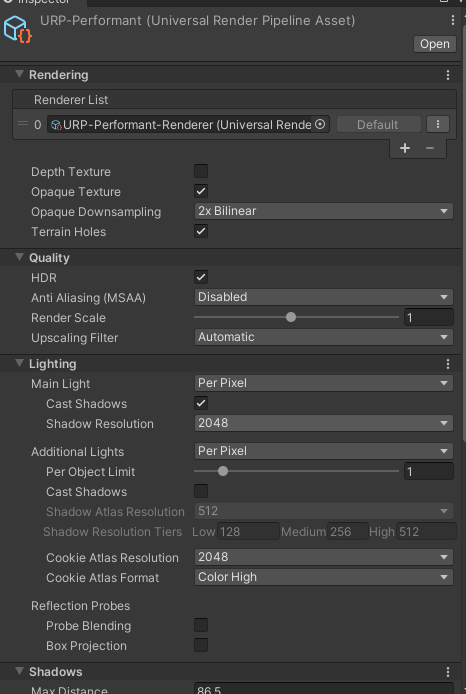Image resolution: width=466 pixels, height=694 pixels.
Task: Click the Opaque Downsampling label
Action: [96, 212]
